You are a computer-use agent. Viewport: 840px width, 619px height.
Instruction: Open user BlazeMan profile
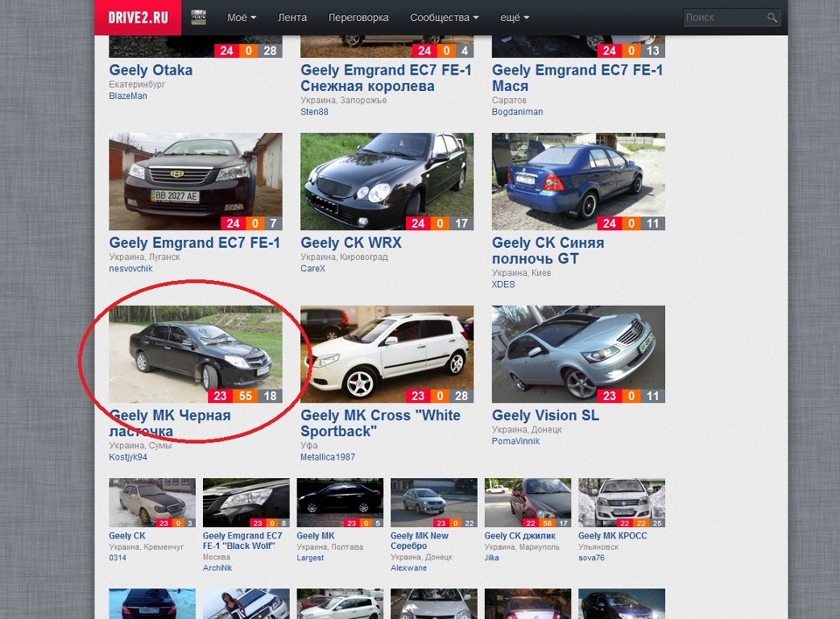coord(128,96)
